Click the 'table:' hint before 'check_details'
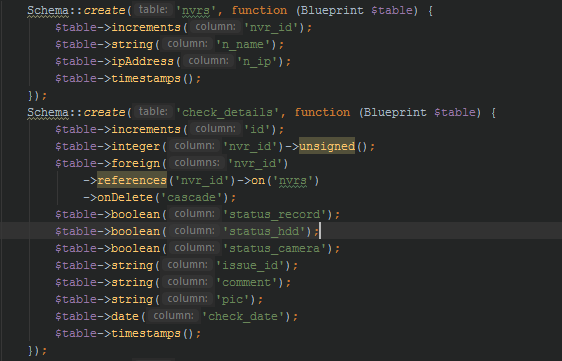This screenshot has width=562, height=361. pos(153,112)
